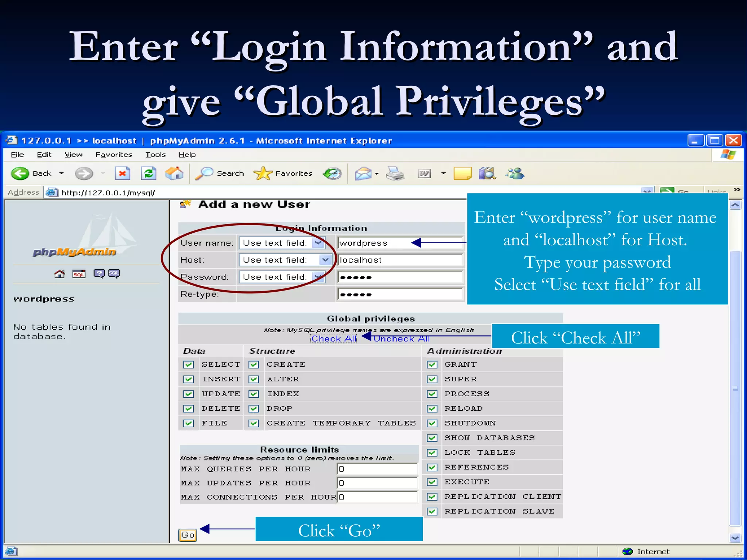Click the scrollbar down arrow
This screenshot has height=560, width=747.
tap(735, 538)
